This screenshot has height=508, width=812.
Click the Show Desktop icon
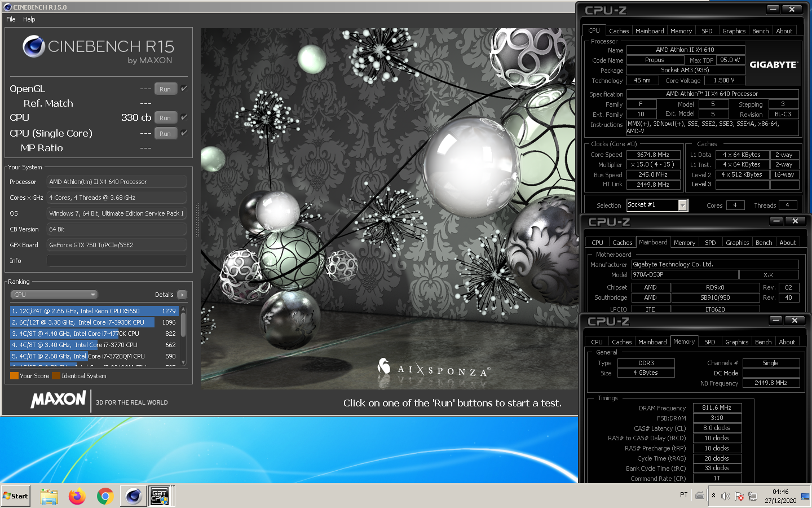[805, 496]
